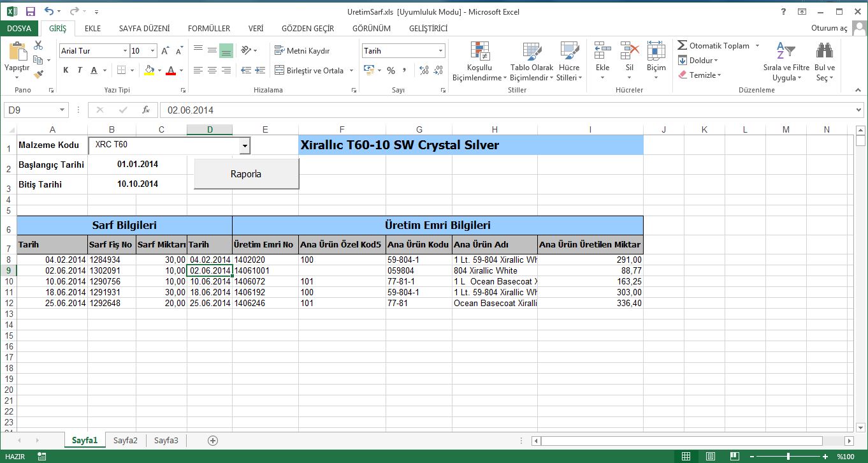
Task: Center text horizontally
Action: click(212, 71)
